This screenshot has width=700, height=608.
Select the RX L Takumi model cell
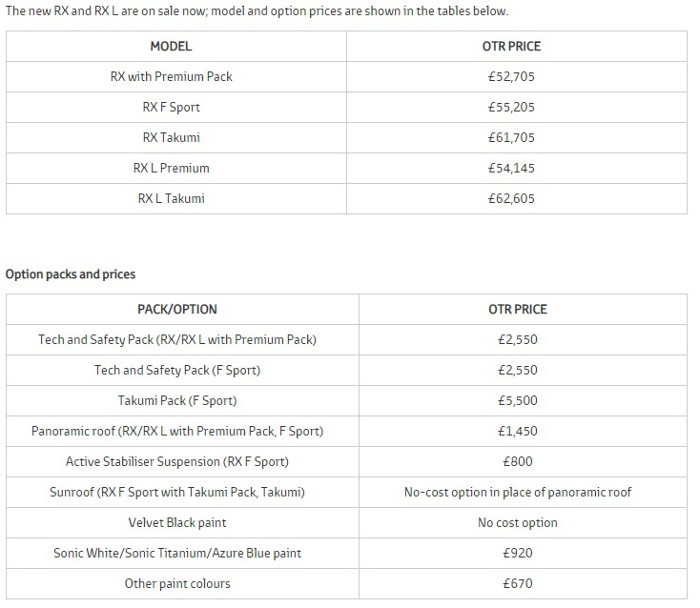pos(171,198)
